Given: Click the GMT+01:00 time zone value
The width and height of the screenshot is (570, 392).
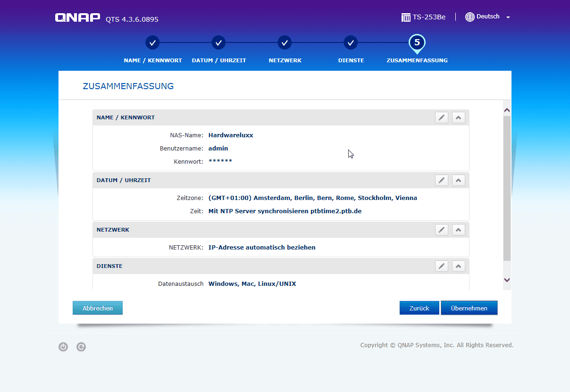Looking at the screenshot, I should pos(313,198).
